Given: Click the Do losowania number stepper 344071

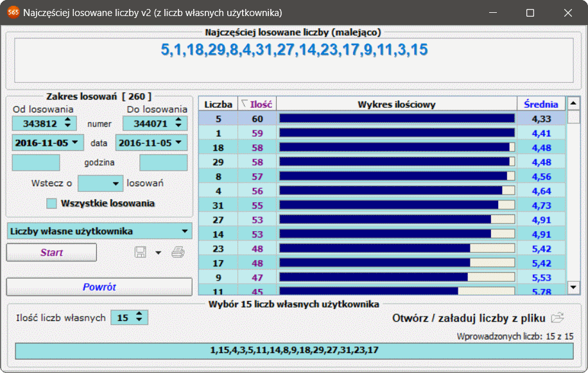Looking at the screenshot, I should coord(155,123).
